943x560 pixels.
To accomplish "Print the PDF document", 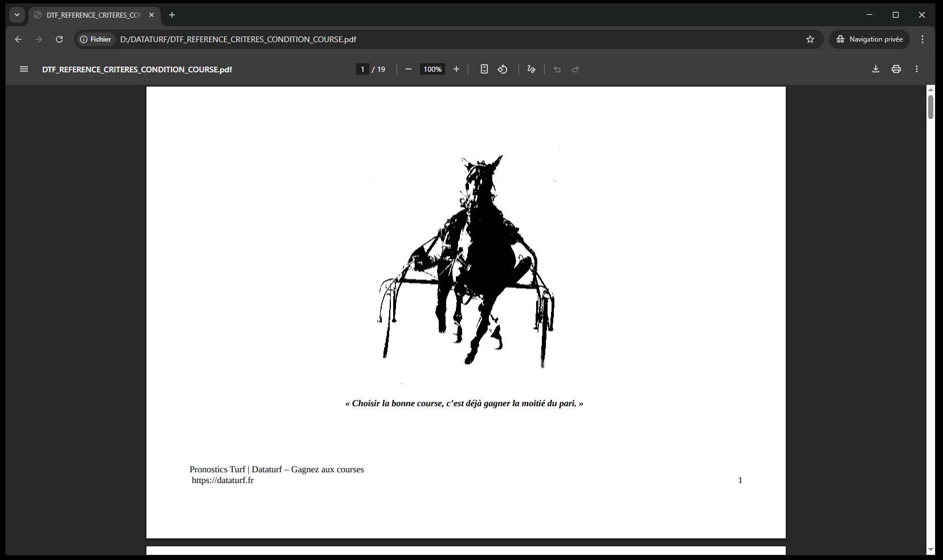I will pyautogui.click(x=896, y=70).
